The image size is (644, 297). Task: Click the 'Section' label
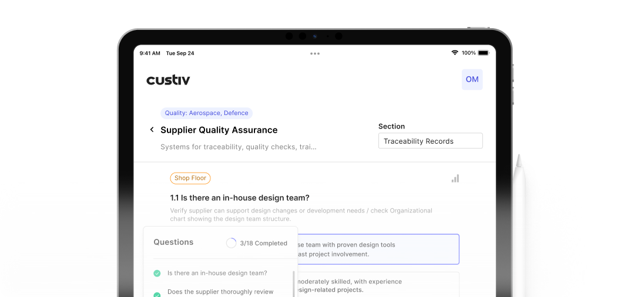[x=391, y=126]
